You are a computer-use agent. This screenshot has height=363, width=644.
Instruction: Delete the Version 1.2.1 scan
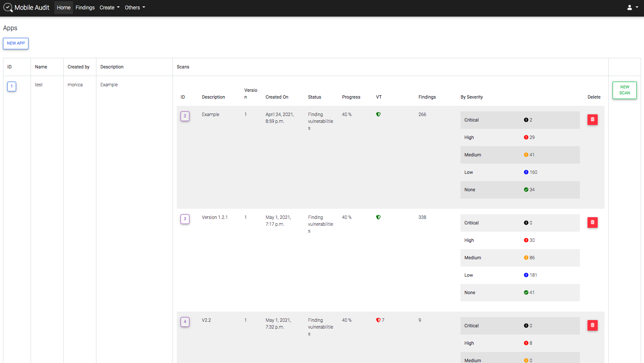(593, 223)
